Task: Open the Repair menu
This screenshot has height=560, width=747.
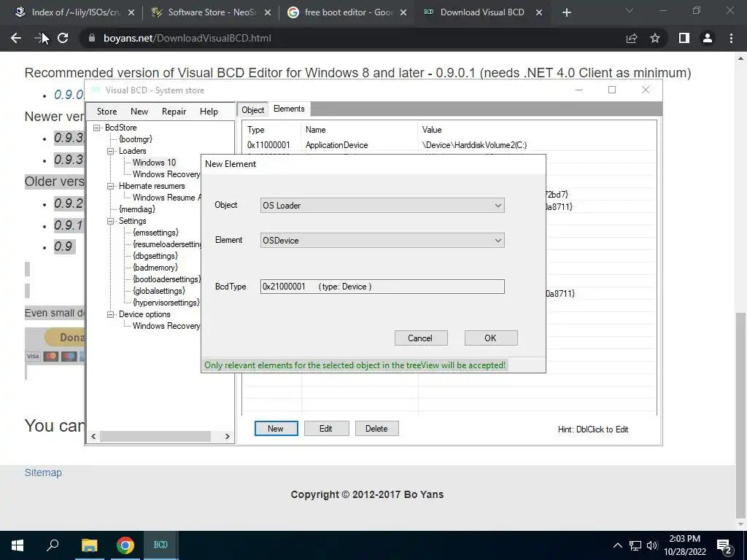Action: pyautogui.click(x=174, y=112)
